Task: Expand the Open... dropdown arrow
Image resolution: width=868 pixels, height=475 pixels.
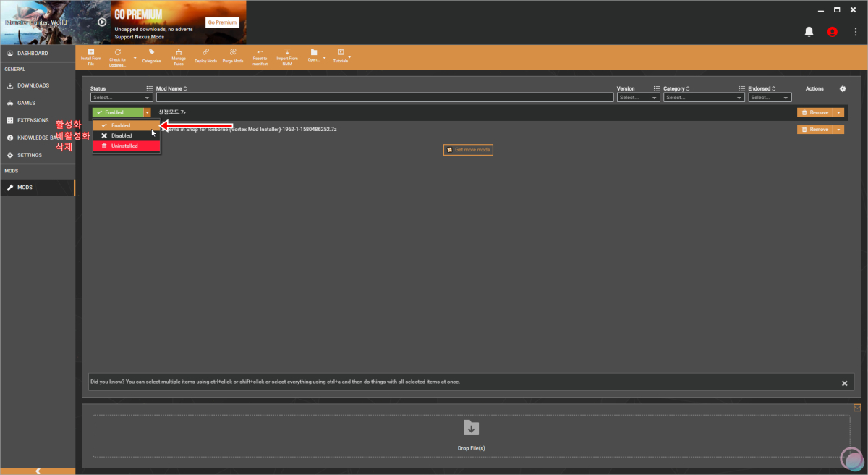Action: (324, 57)
